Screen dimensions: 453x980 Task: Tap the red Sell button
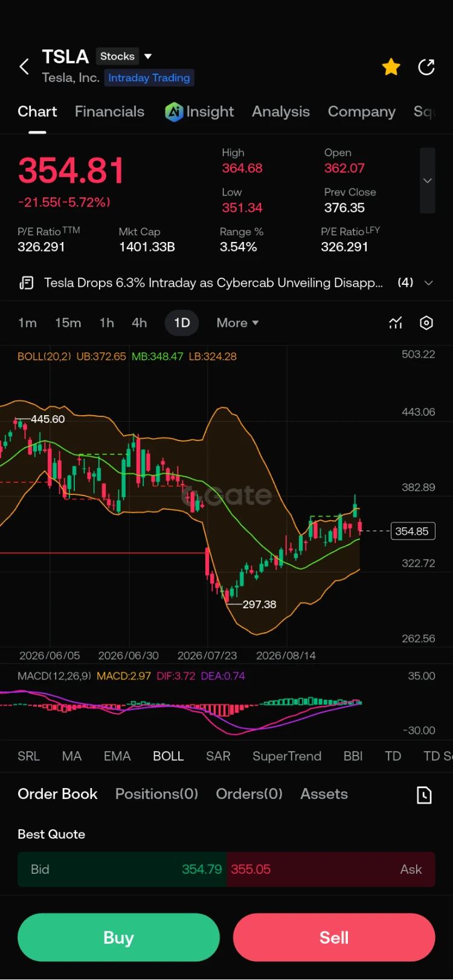334,937
